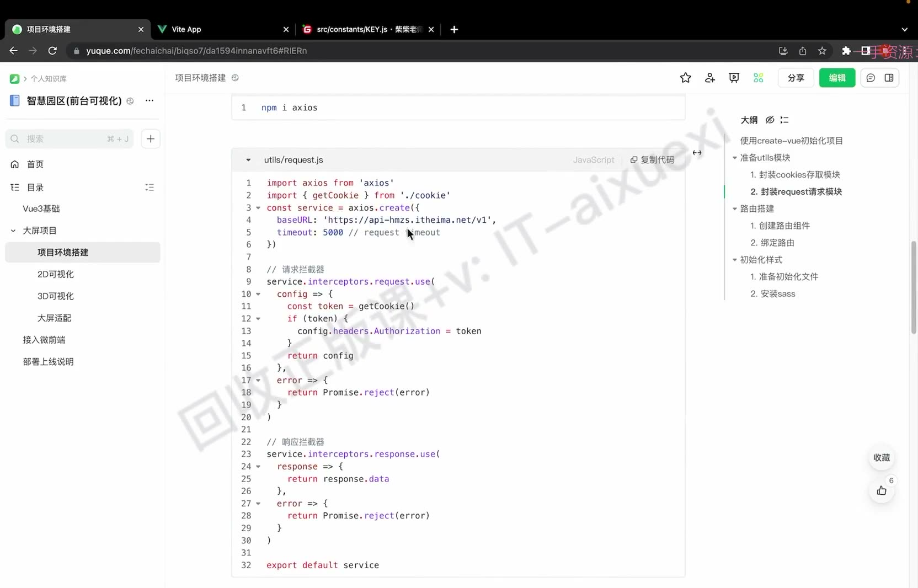Fold code at line 24
The height and width of the screenshot is (588, 918).
pos(258,467)
